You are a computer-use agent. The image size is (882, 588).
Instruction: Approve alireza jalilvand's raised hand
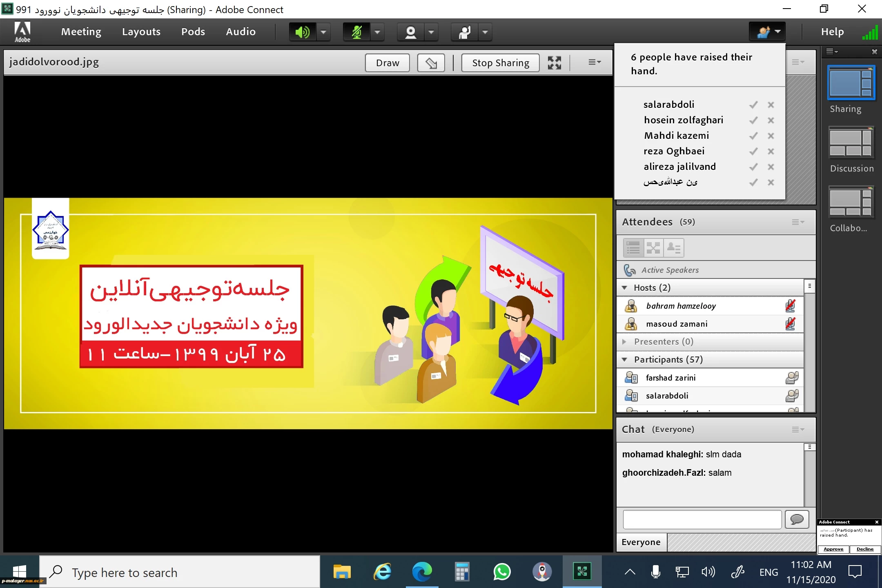coord(753,167)
